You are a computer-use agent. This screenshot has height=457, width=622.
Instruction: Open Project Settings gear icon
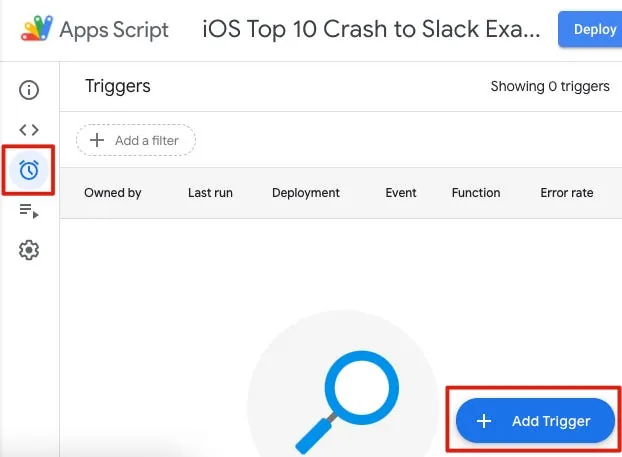tap(29, 250)
